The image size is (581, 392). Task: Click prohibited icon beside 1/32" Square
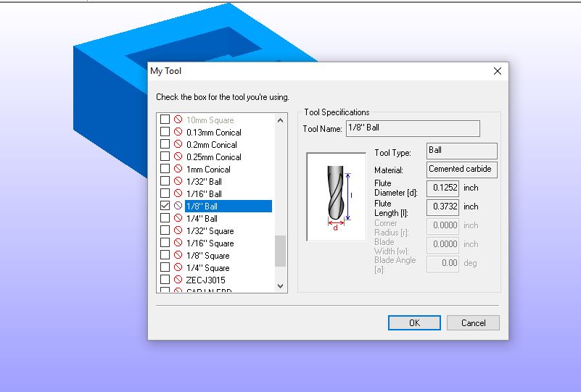(178, 230)
